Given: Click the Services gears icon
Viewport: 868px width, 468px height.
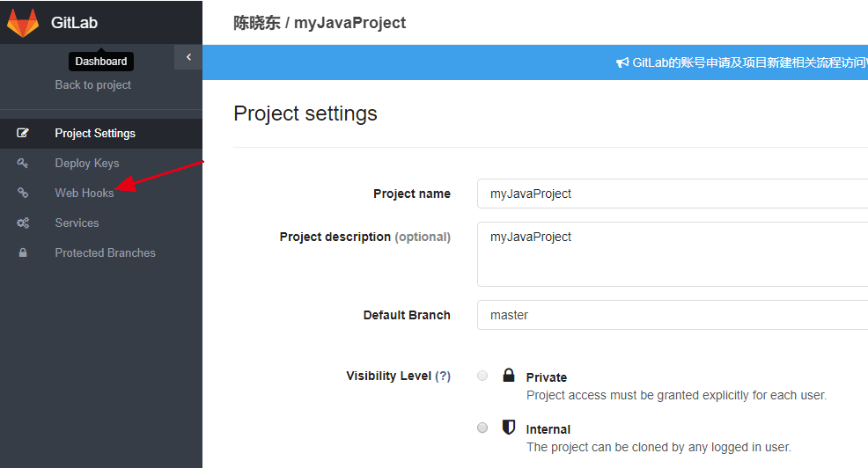Looking at the screenshot, I should click(23, 223).
